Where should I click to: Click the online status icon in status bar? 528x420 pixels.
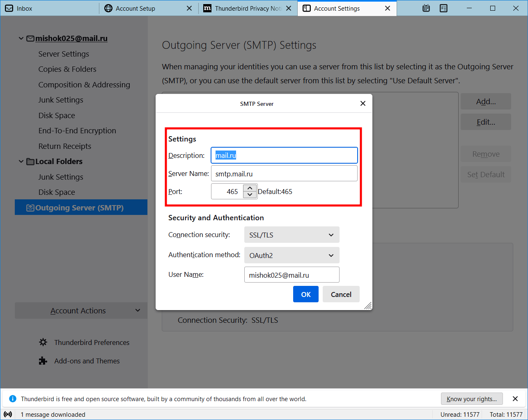pos(8,414)
